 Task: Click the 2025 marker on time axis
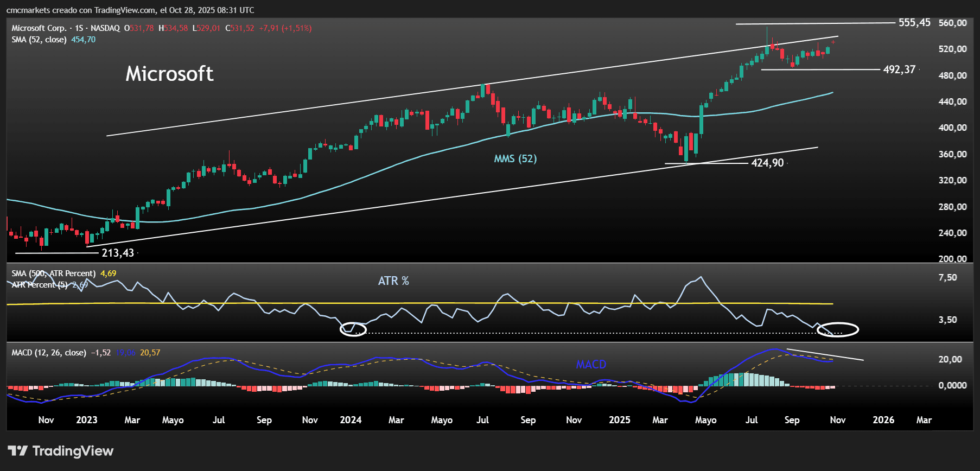pos(619,420)
